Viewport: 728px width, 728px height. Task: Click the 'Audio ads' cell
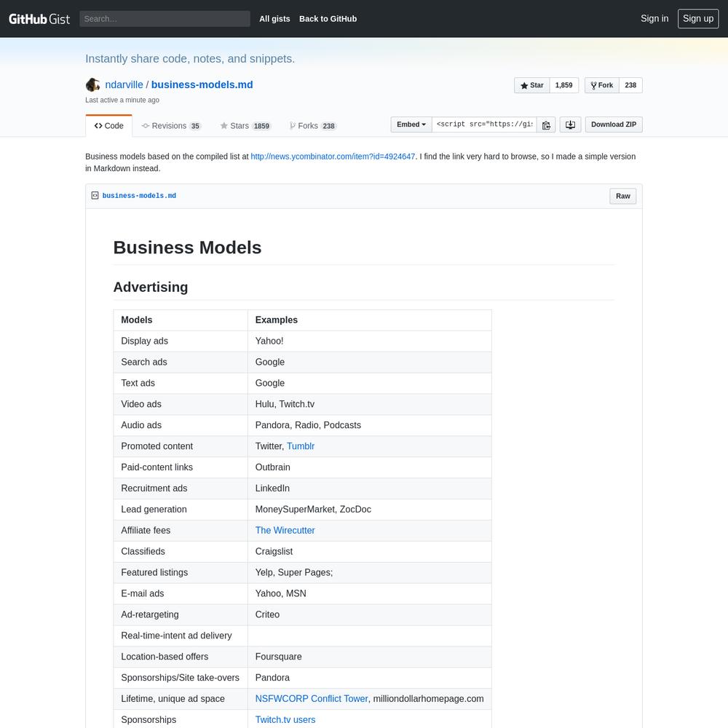coord(181,425)
